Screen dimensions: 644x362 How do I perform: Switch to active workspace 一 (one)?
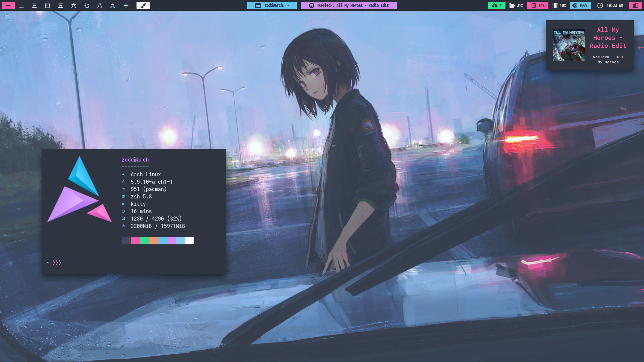pos(8,5)
